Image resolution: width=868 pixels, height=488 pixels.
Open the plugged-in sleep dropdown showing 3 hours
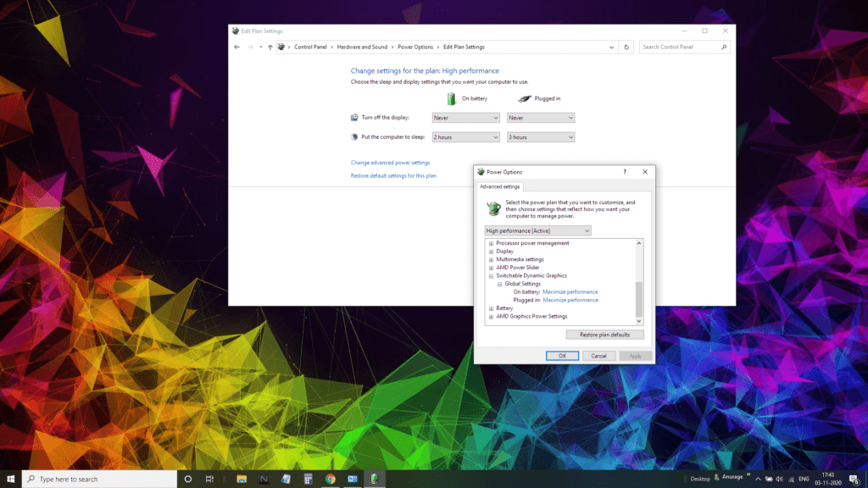[x=541, y=137]
